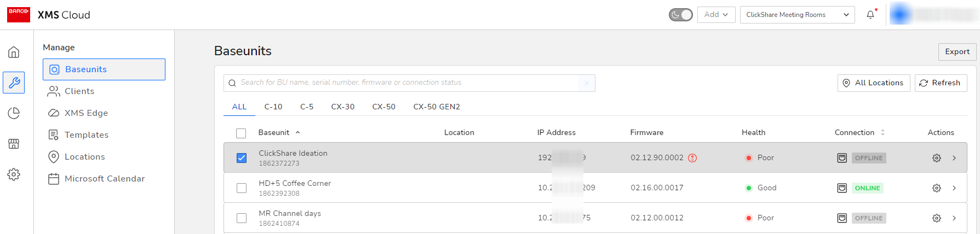Click firmware update icon next to 02.12.90.0002
The height and width of the screenshot is (234, 980).
[x=692, y=158]
